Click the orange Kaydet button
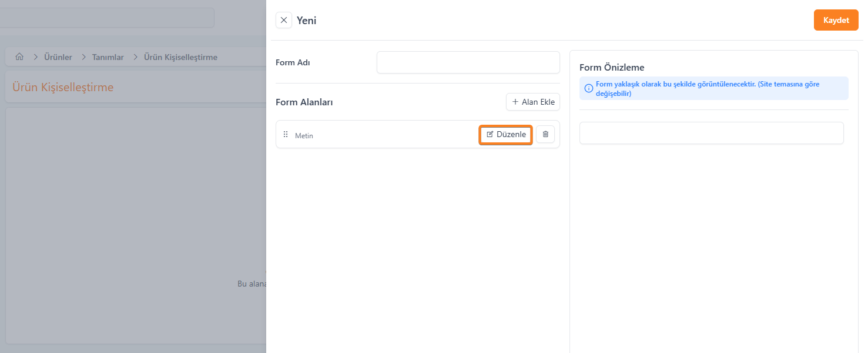The image size is (868, 353). [x=836, y=20]
